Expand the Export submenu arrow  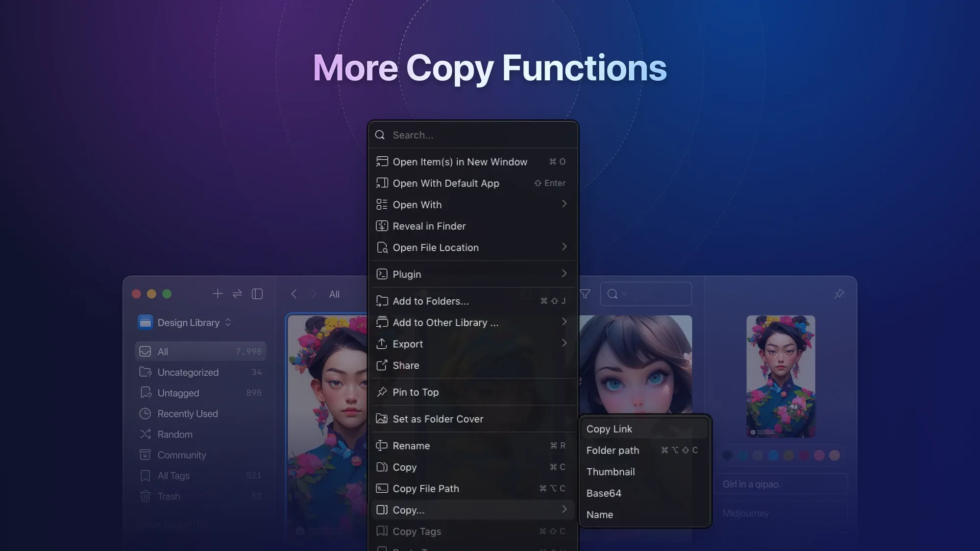564,343
